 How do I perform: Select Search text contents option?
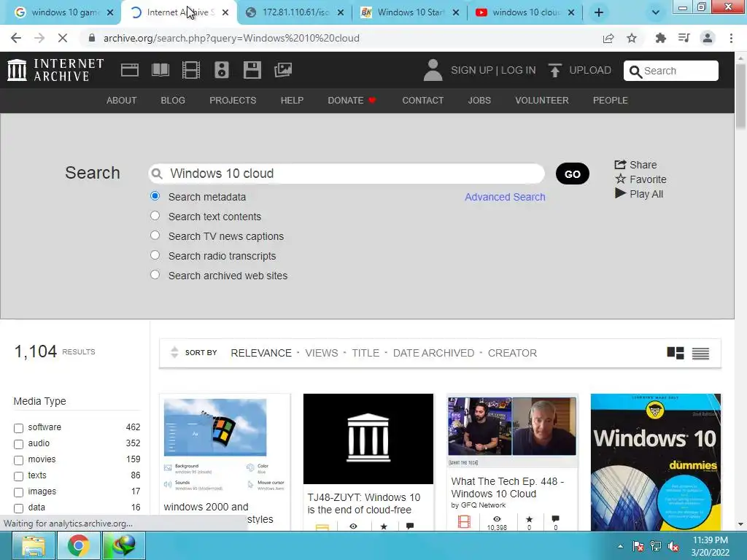click(x=155, y=216)
